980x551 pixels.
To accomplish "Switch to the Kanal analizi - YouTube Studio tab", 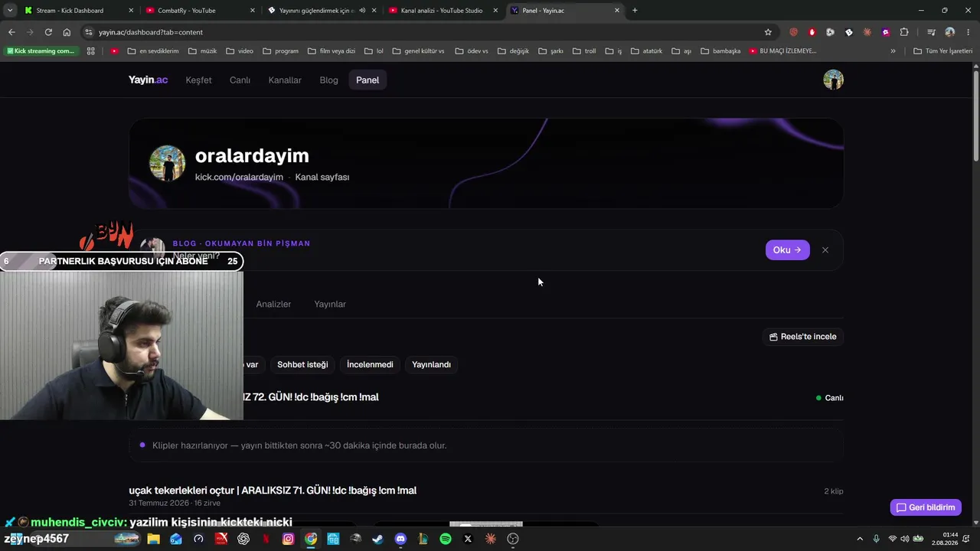I will coord(442,11).
